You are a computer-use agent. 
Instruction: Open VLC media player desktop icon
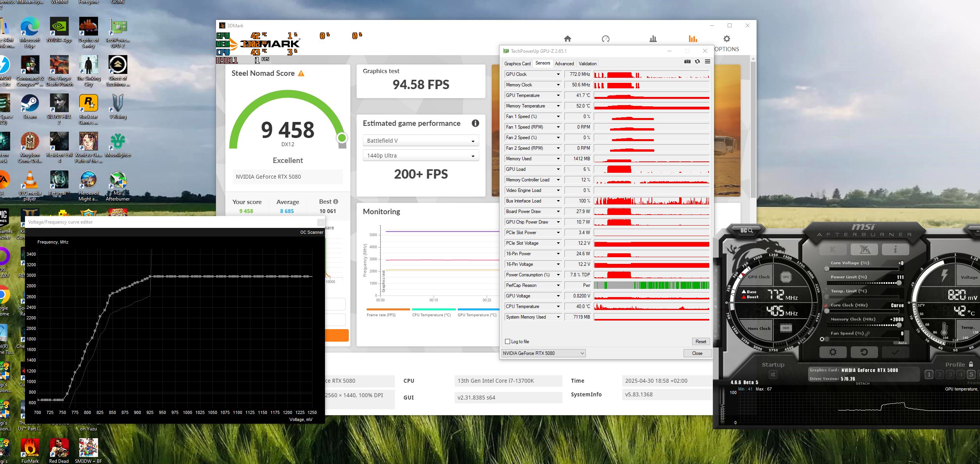(30, 186)
